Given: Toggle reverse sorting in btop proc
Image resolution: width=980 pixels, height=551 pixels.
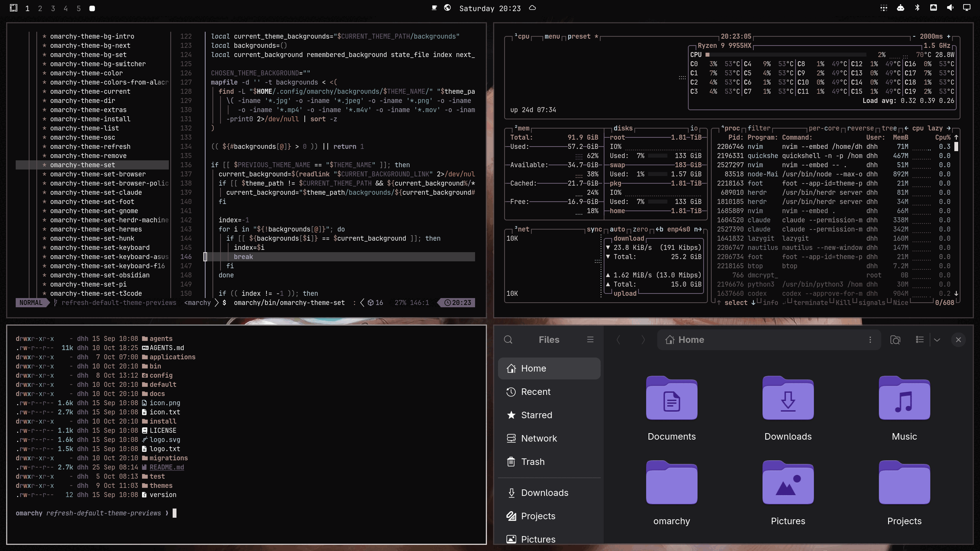Looking at the screenshot, I should click(860, 128).
